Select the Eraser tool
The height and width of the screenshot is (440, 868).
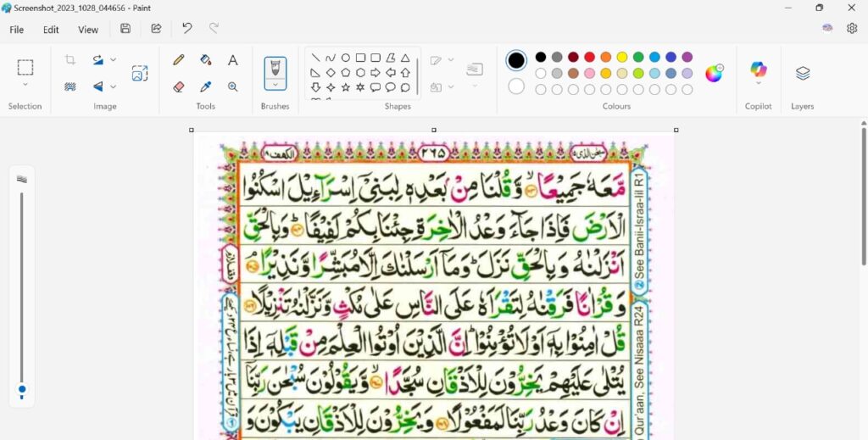tap(178, 86)
